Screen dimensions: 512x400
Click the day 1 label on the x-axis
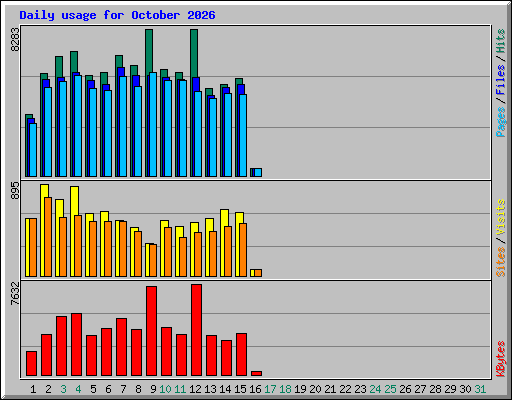33,389
